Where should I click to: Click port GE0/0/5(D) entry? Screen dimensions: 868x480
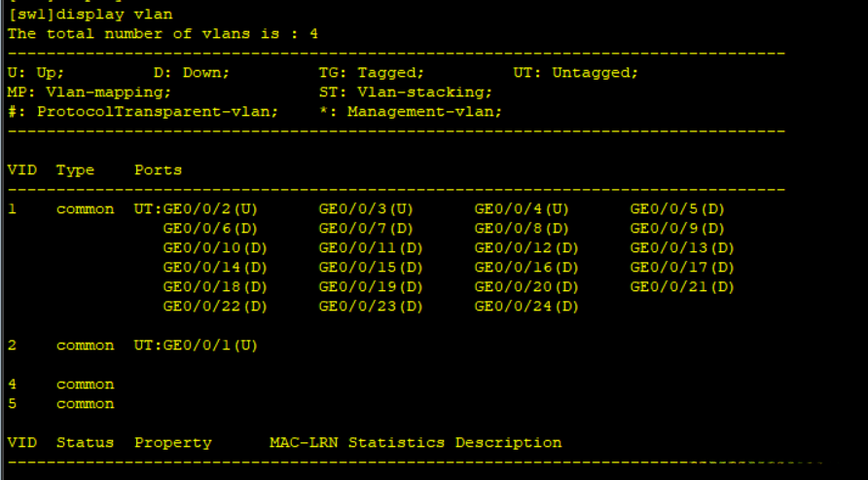(677, 208)
